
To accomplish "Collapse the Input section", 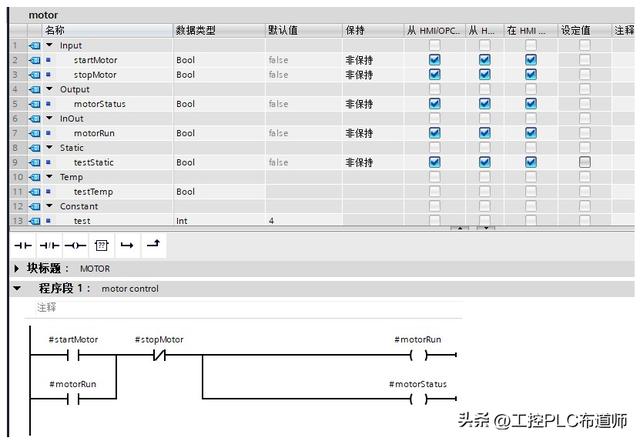I will click(49, 45).
